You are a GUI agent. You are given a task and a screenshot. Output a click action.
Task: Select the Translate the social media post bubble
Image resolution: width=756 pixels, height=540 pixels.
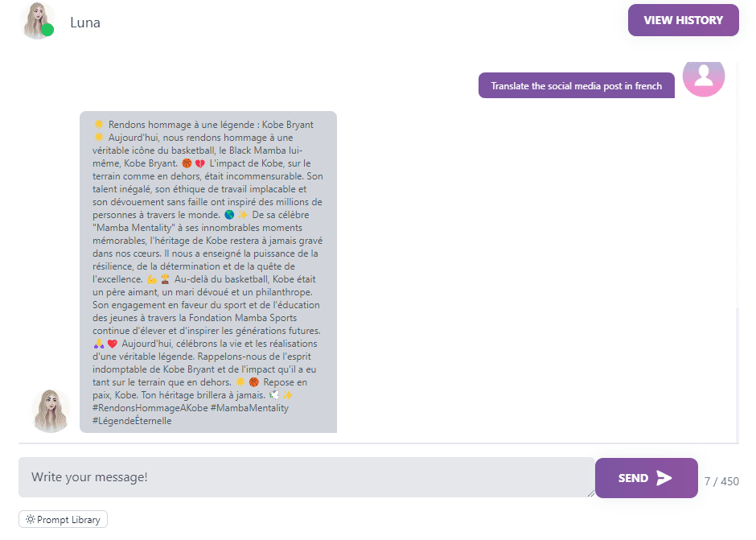point(576,86)
